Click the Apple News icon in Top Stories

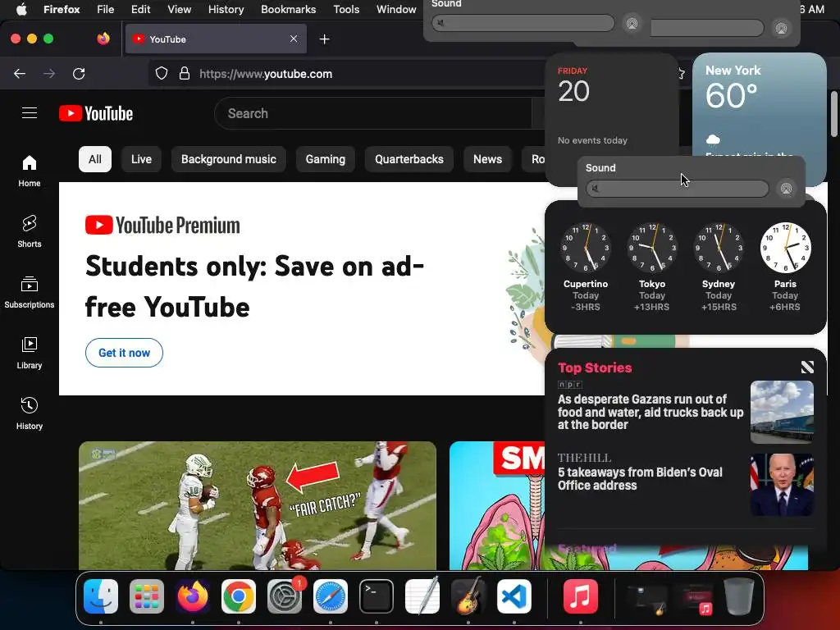pos(807,367)
